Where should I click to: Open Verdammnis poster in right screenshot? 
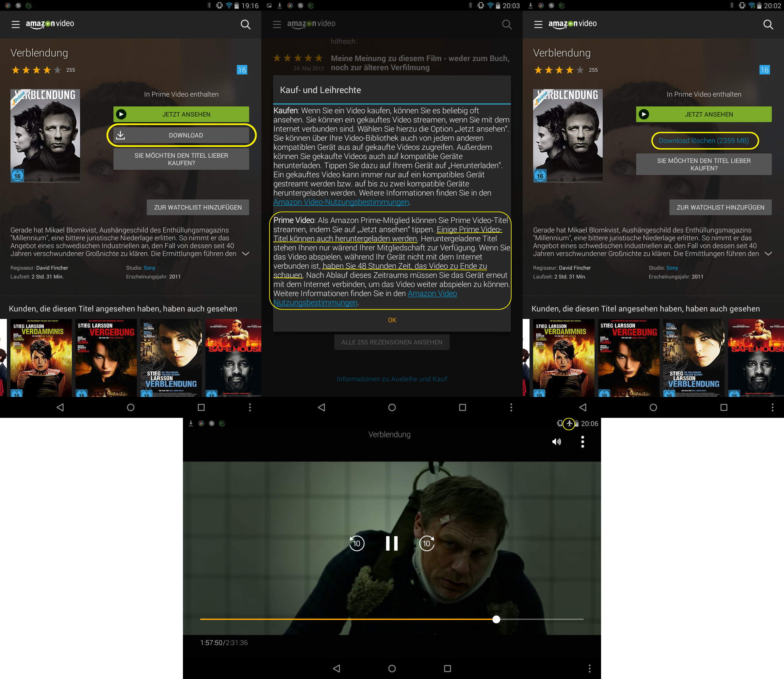pos(564,358)
